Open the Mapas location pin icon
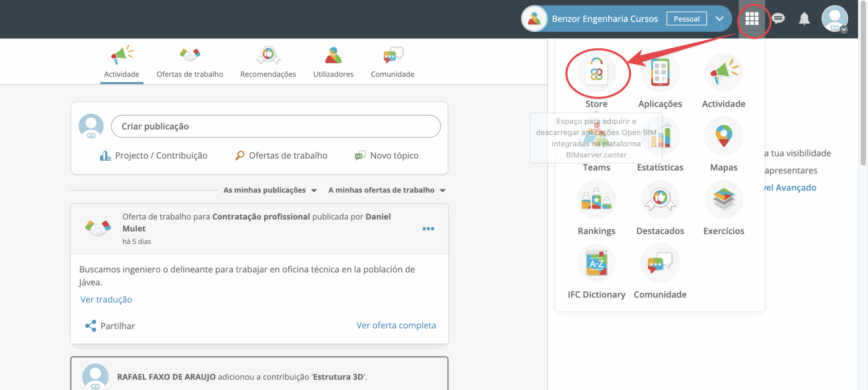Screen dimensions: 868x390 pos(724,136)
